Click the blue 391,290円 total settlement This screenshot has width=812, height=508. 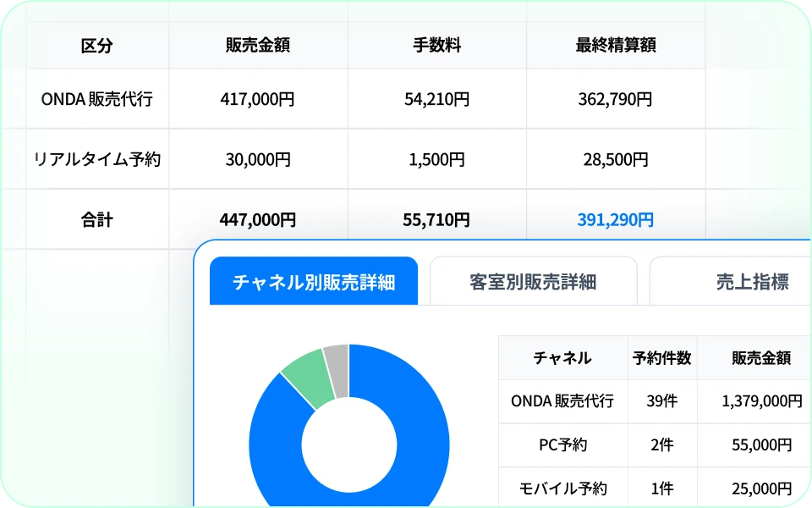tap(615, 220)
